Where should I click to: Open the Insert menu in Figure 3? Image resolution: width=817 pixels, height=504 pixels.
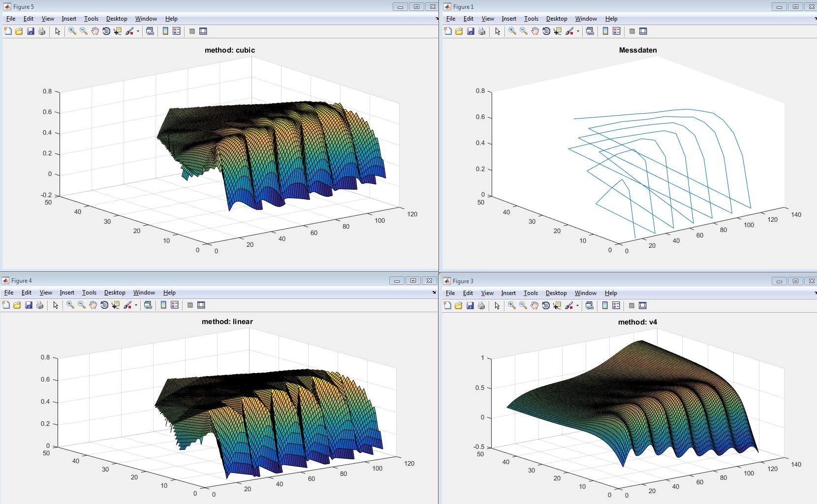(508, 293)
